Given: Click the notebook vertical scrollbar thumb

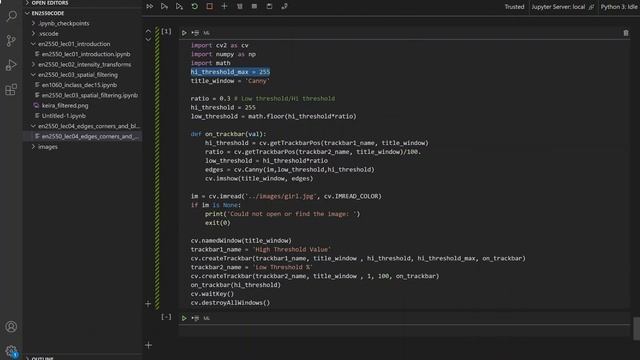Looking at the screenshot, I should 636,328.
